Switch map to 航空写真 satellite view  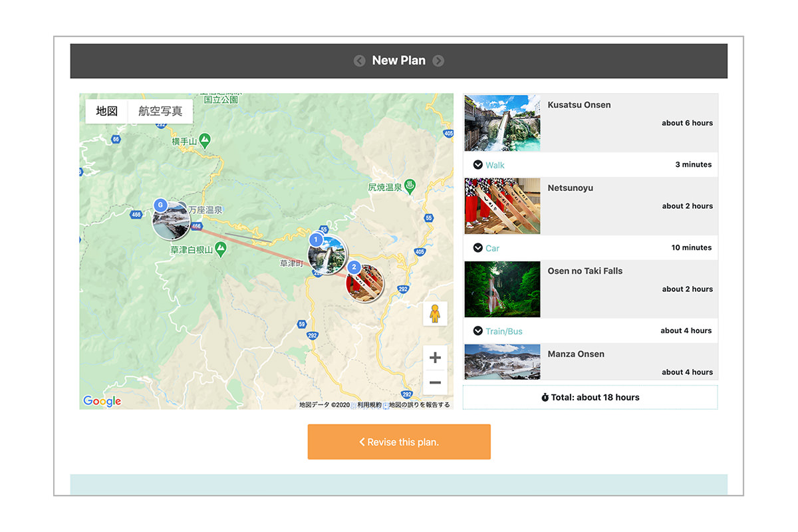[160, 111]
